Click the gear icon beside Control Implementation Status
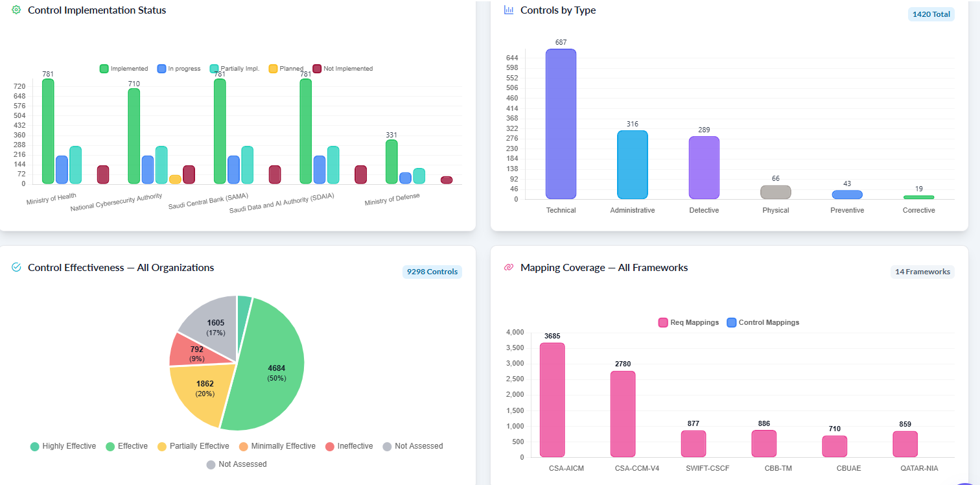Screen dimensions: 980x485 [x=17, y=10]
